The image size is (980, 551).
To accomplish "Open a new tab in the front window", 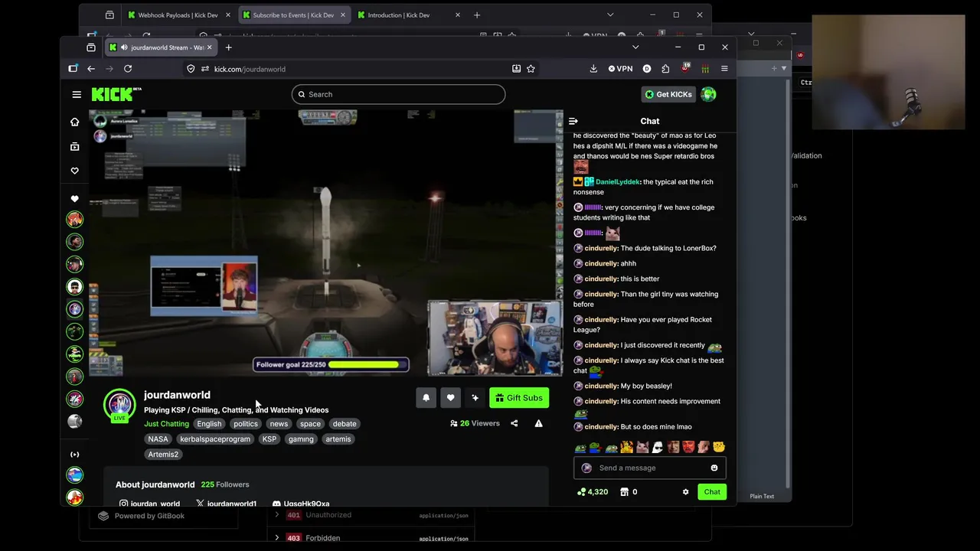I will pyautogui.click(x=228, y=47).
